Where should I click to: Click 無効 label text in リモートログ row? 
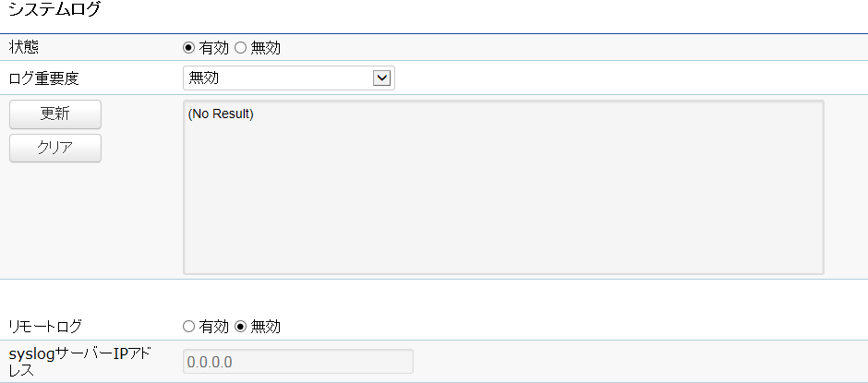[266, 327]
